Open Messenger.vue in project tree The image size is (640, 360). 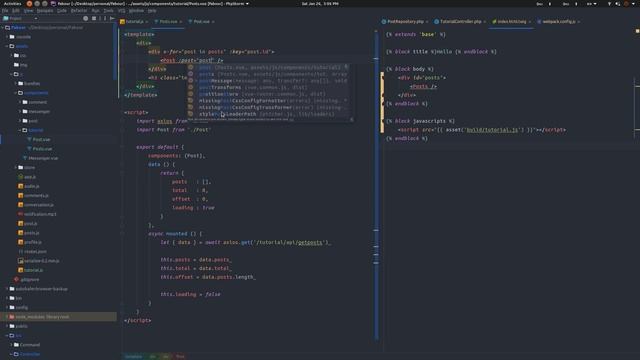coord(43,158)
